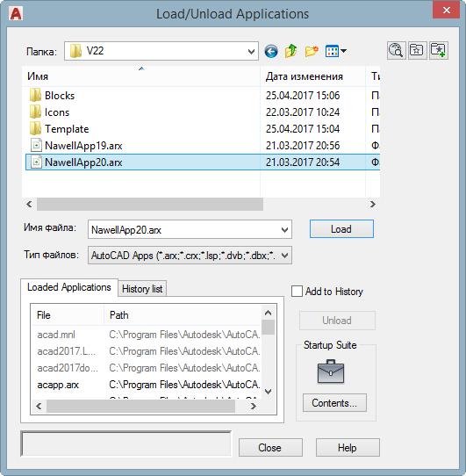
Task: Click the Path column header
Action: point(183,314)
